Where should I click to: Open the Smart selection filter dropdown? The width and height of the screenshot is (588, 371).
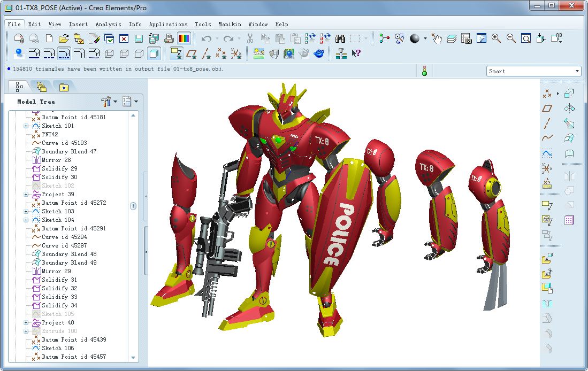(534, 71)
